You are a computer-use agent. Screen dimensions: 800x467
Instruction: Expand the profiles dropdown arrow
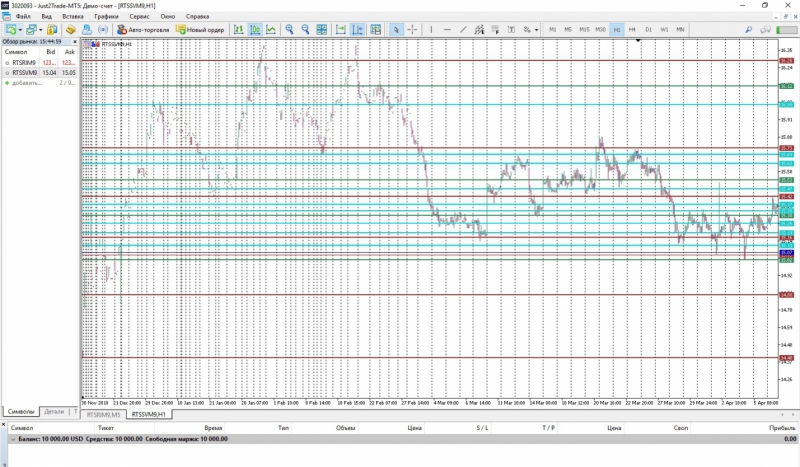pos(41,30)
